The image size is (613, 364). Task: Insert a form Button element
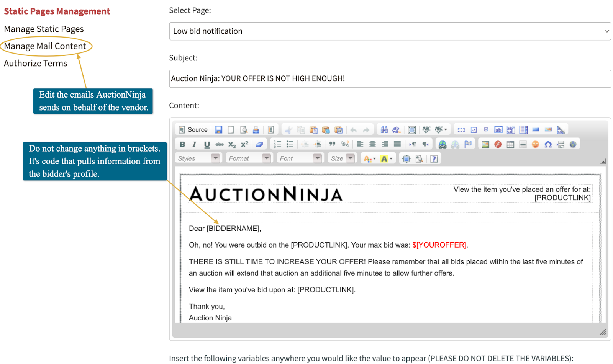point(536,130)
